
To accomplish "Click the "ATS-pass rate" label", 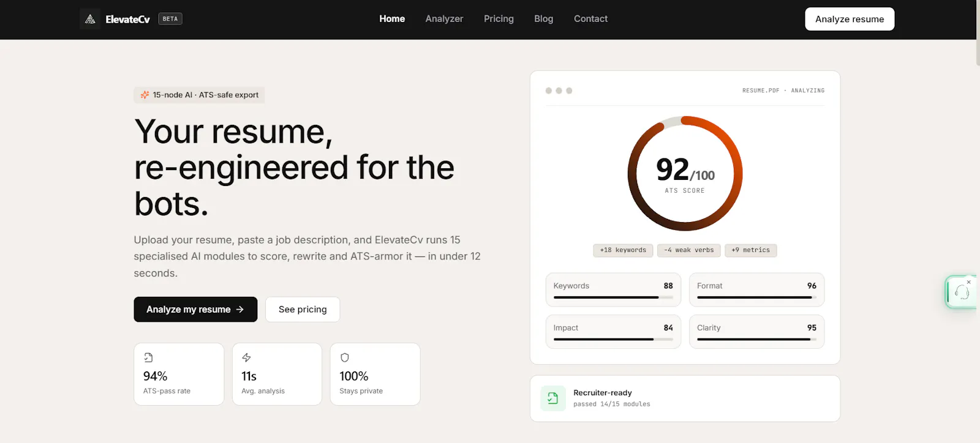I will pyautogui.click(x=167, y=391).
